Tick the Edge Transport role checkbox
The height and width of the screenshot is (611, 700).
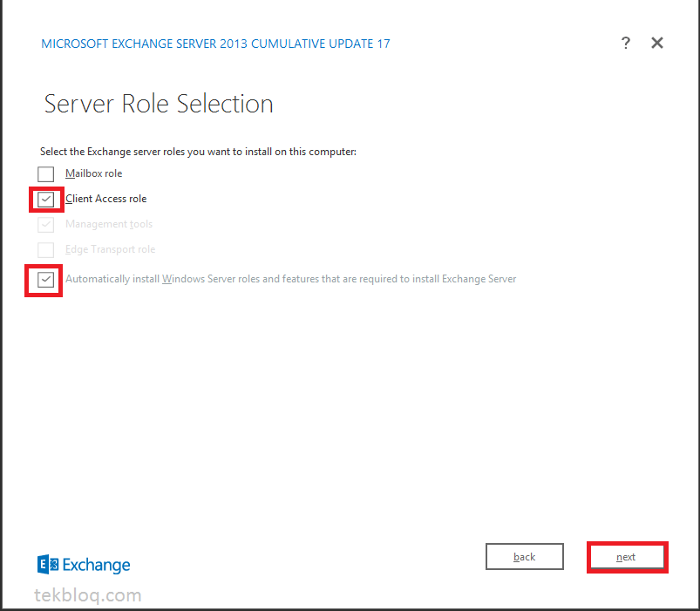click(45, 250)
